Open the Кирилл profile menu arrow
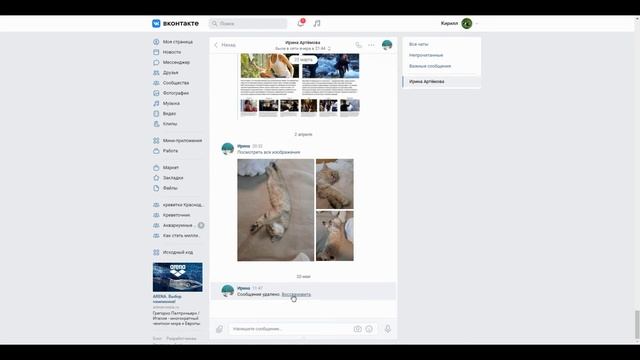The image size is (640, 360). (x=477, y=24)
